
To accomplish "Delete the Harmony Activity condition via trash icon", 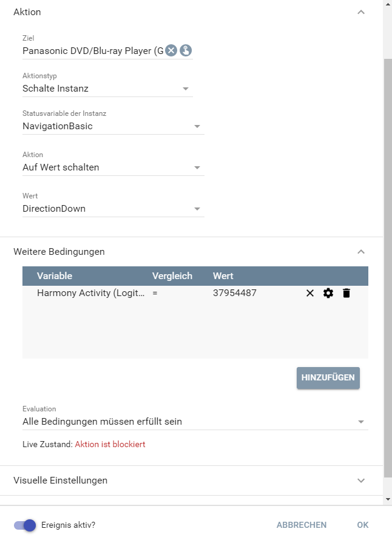I will tap(346, 293).
